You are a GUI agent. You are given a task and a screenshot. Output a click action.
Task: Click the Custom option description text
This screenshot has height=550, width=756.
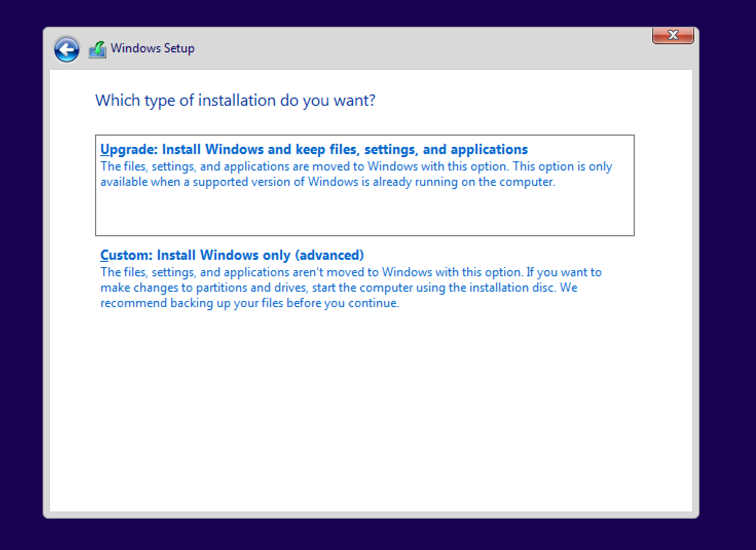point(351,288)
